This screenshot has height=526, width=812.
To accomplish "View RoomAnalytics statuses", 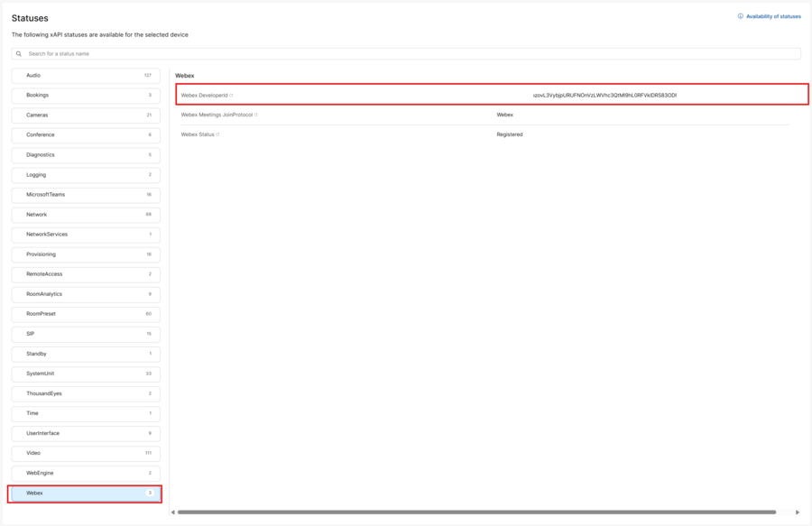I will pyautogui.click(x=86, y=294).
